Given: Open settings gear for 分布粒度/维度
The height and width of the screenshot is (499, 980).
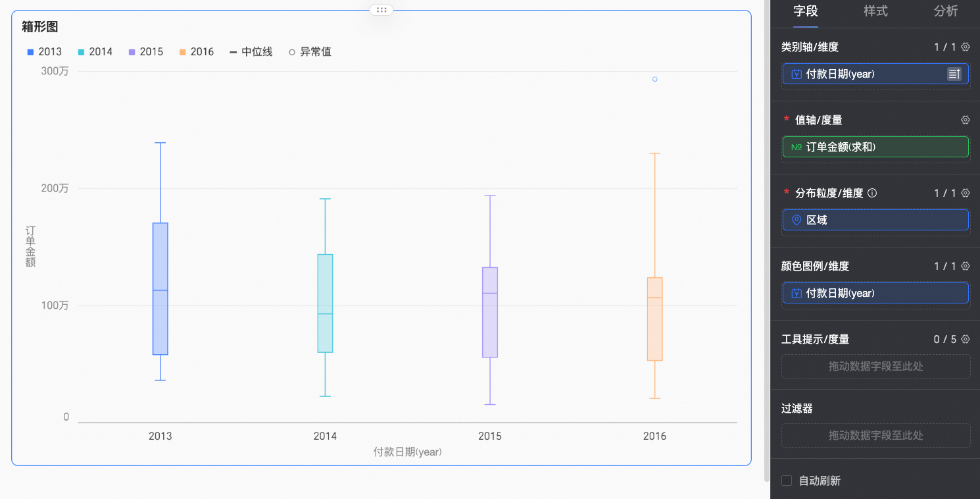Looking at the screenshot, I should 966,193.
